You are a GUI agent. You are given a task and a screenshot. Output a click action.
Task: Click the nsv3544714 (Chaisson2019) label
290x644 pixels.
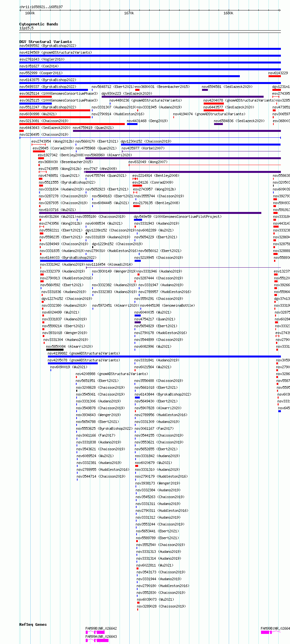[x=101, y=476]
